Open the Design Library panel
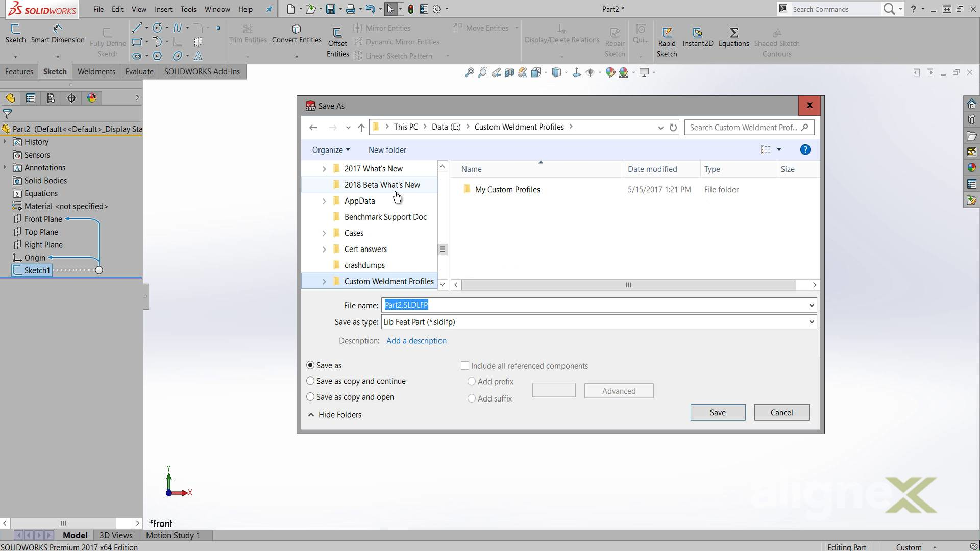 [972, 119]
